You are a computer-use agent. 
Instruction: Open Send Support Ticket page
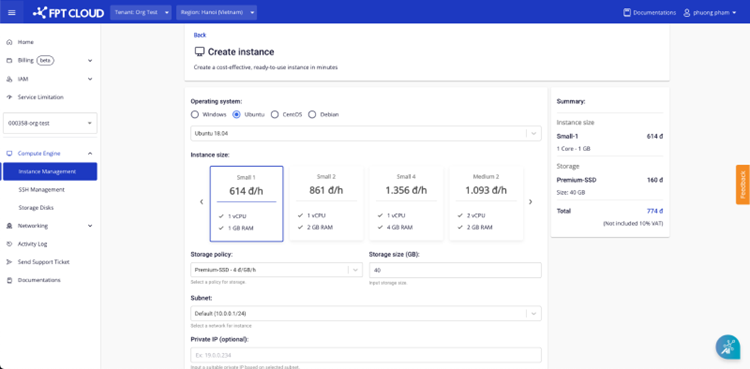[x=44, y=262]
